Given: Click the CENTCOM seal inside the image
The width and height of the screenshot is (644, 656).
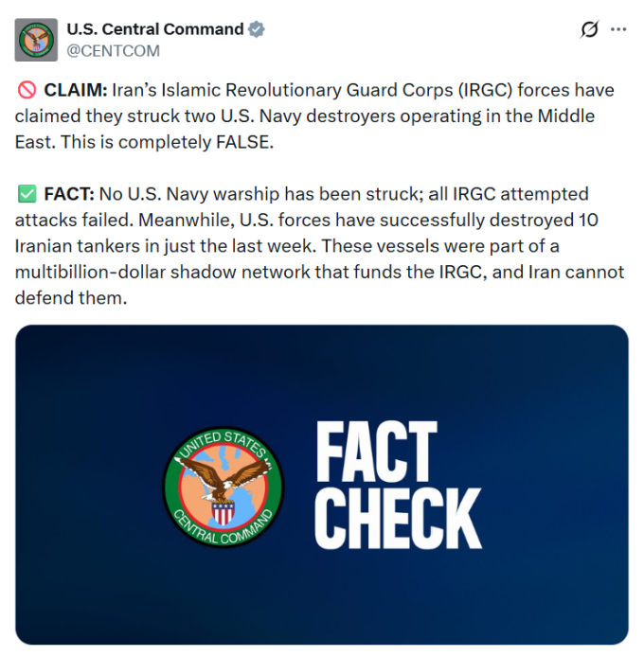Looking at the screenshot, I should point(224,487).
